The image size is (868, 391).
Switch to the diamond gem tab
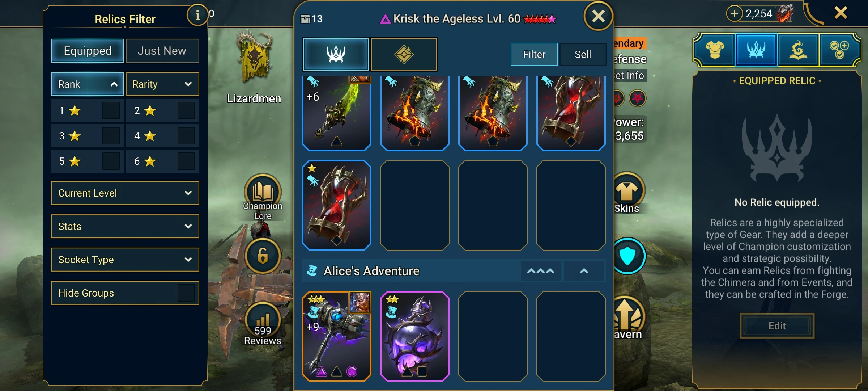[404, 54]
